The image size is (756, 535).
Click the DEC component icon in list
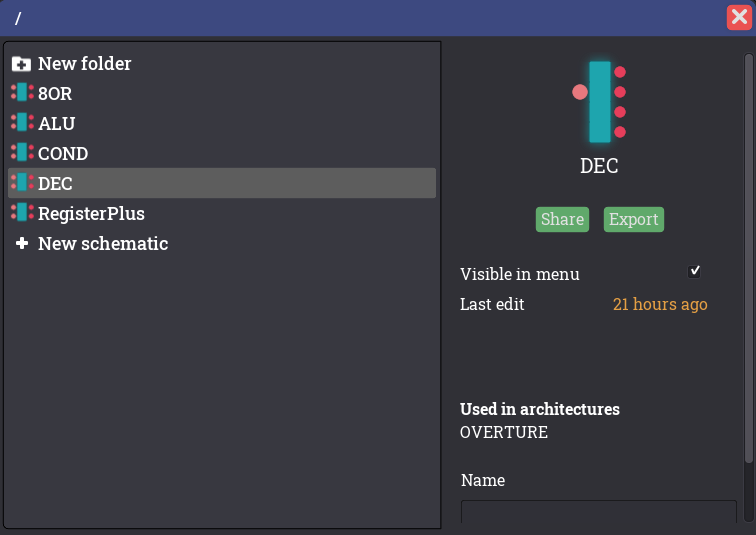[21, 183]
